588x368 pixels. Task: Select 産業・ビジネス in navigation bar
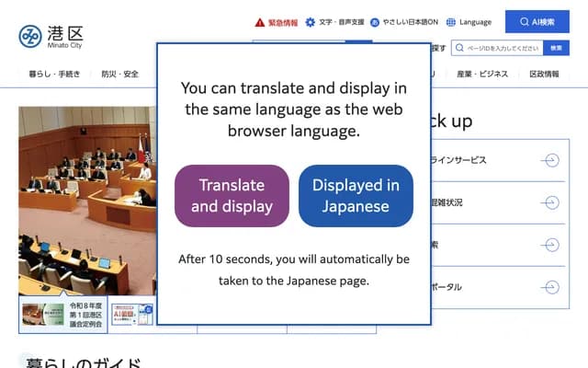click(482, 74)
